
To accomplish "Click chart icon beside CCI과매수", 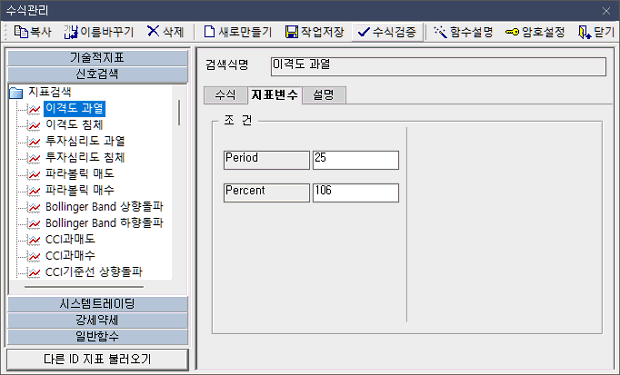I will (34, 256).
